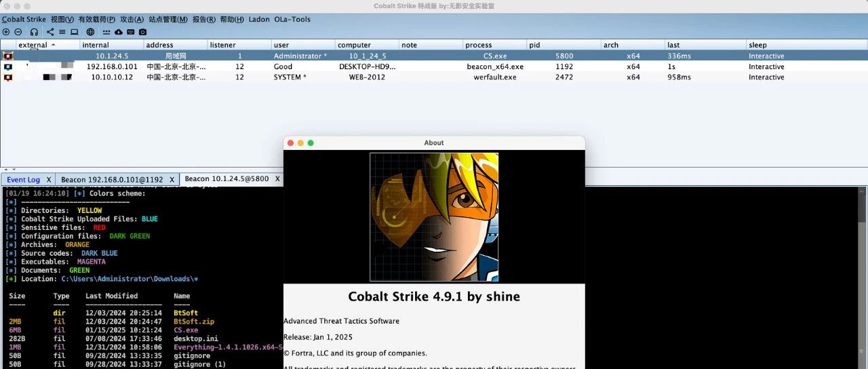
Task: Click BtSoft.zip in the file listing
Action: click(x=194, y=322)
